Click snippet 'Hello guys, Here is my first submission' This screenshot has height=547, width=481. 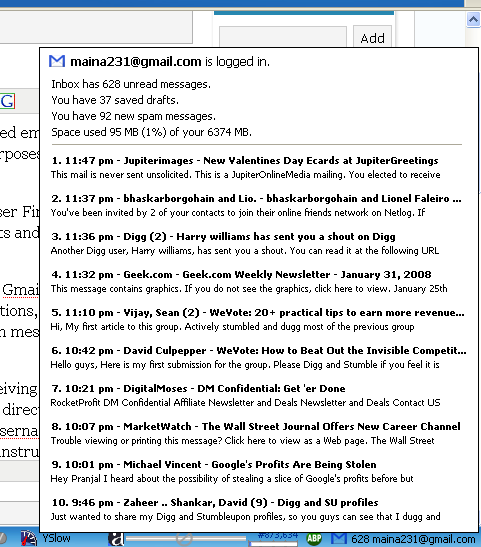(245, 365)
